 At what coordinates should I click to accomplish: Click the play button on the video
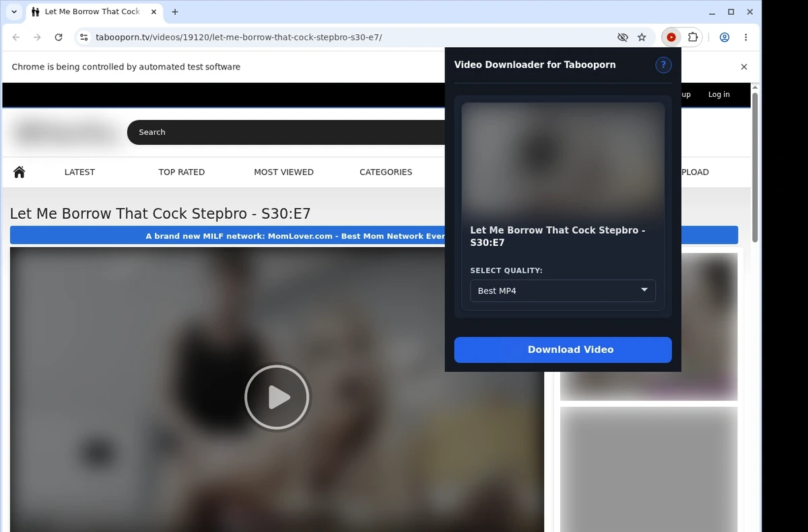(x=277, y=397)
